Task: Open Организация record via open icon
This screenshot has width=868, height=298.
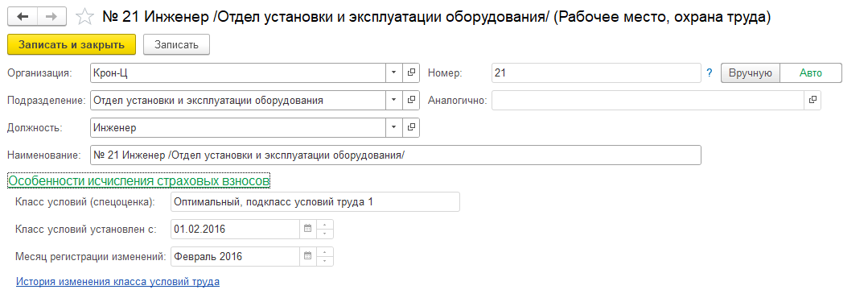Action: point(411,72)
